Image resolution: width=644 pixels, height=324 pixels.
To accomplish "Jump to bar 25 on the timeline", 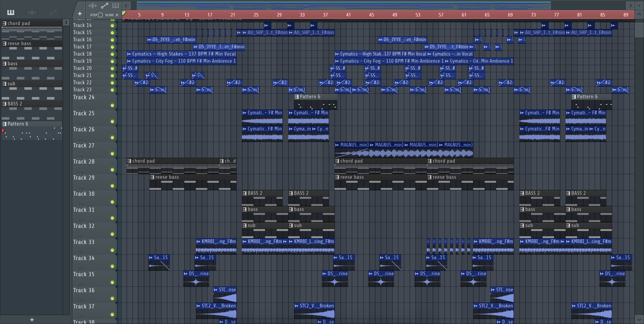I will click(x=256, y=15).
